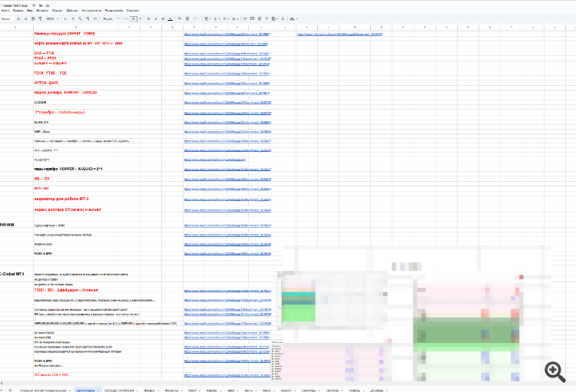Viewport: 576px width, 392px height.
Task: Click the Undo icon in the toolbar
Action: 18,18
